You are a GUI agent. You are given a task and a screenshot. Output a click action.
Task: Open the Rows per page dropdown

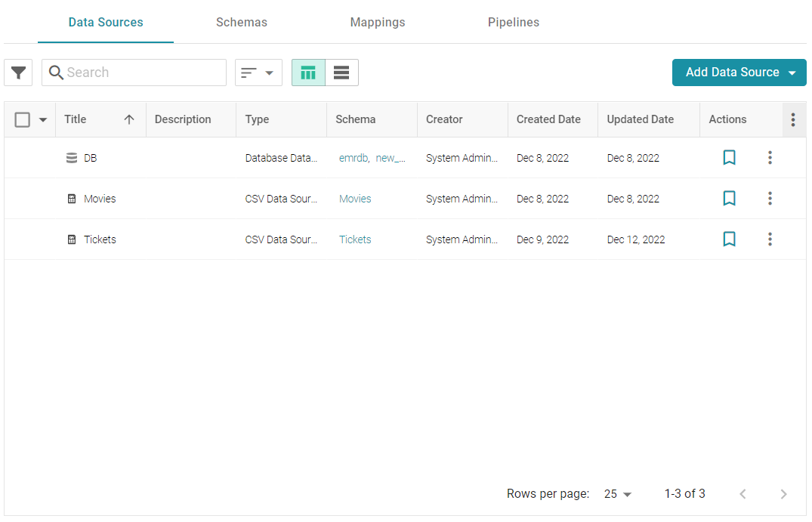617,493
